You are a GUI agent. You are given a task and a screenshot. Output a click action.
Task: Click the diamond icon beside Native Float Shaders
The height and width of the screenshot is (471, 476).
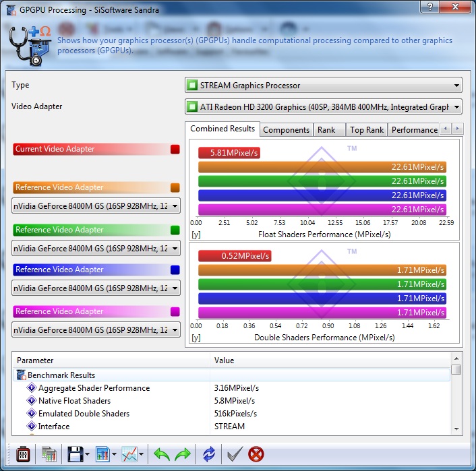(32, 401)
